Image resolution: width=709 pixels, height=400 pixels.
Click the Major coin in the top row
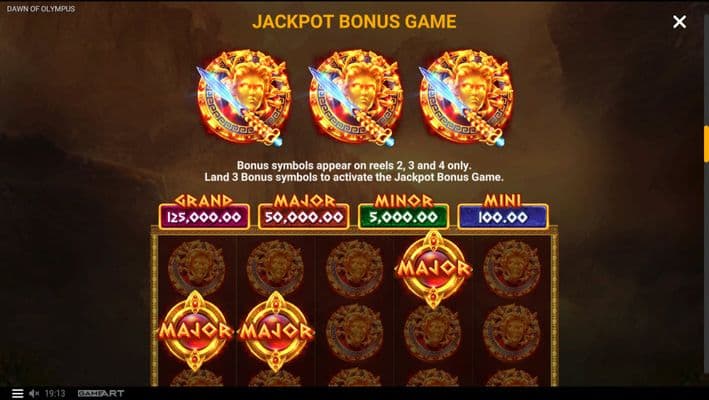pyautogui.click(x=433, y=269)
